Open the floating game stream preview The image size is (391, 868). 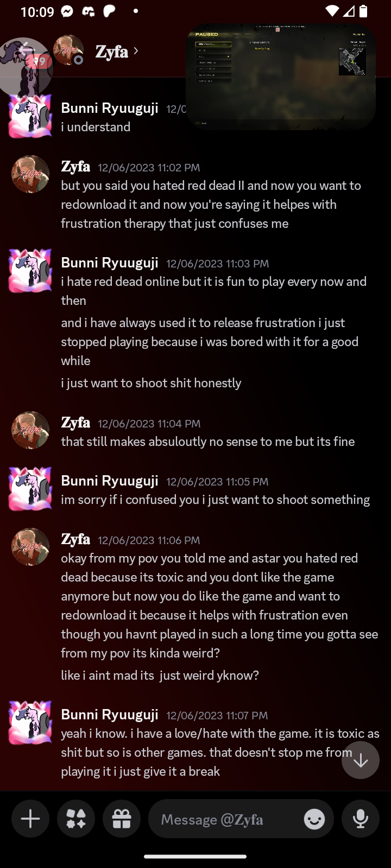(280, 76)
